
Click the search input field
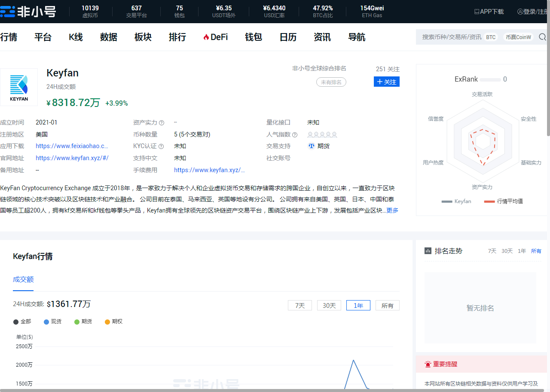pos(451,37)
